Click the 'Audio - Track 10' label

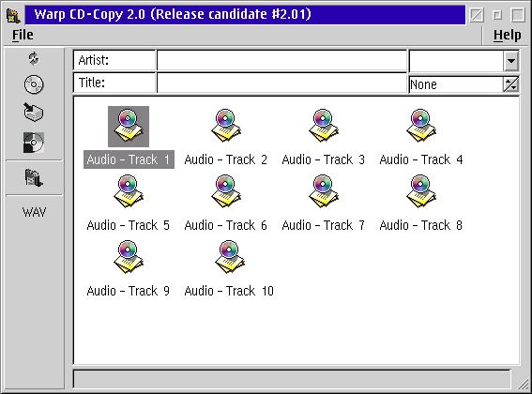coord(229,291)
